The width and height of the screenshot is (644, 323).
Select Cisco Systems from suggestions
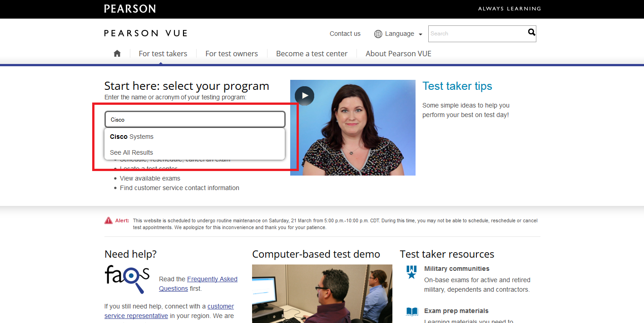[195, 137]
